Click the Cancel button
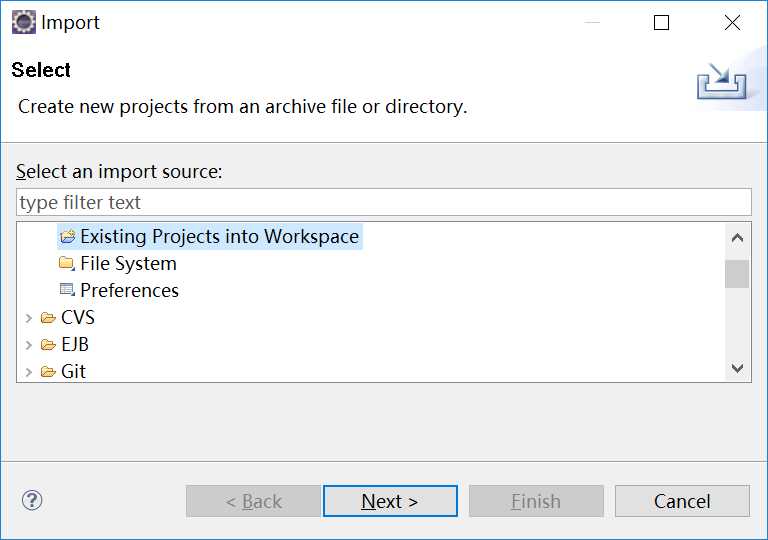The height and width of the screenshot is (540, 768). coord(682,501)
